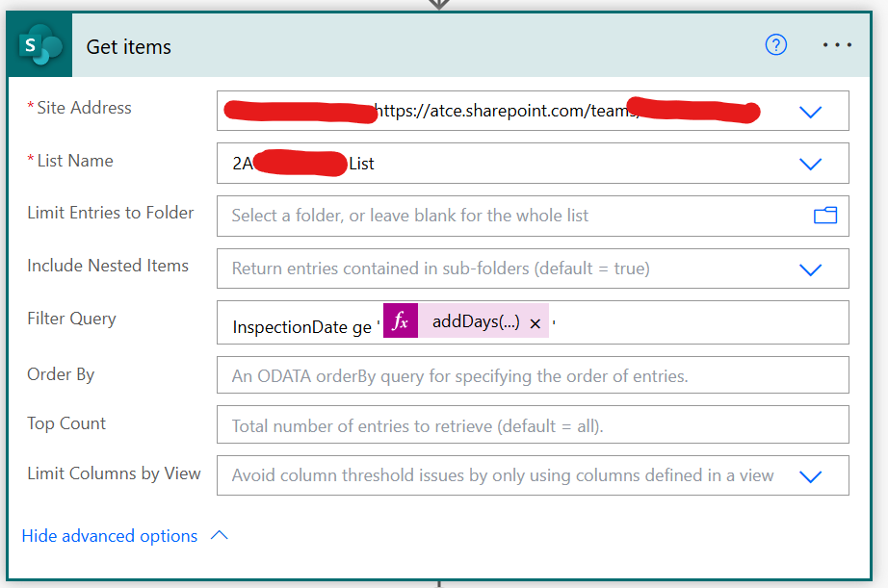Remove the addDays(...) expression token
The width and height of the screenshot is (888, 588).
[535, 320]
